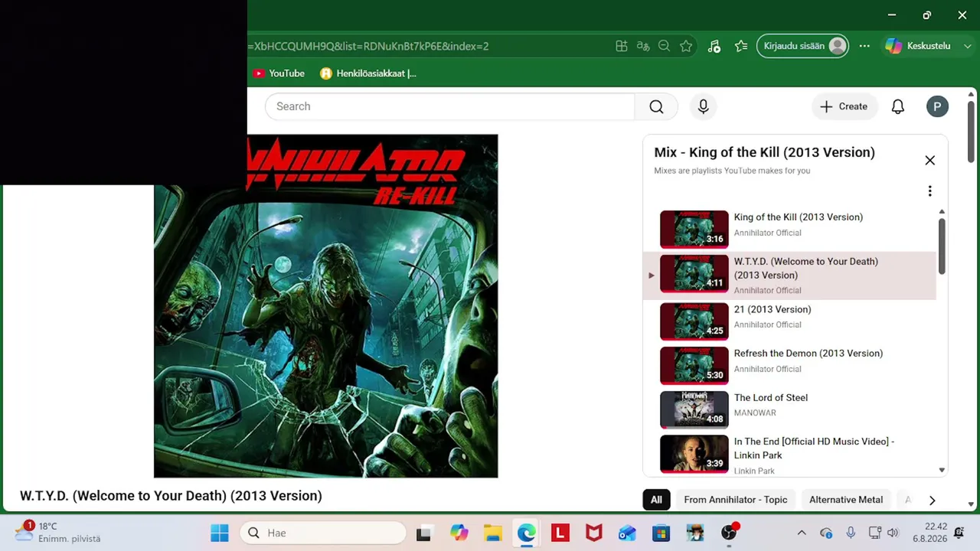Open the volume control in the system tray
This screenshot has height=551, width=980.
click(892, 533)
